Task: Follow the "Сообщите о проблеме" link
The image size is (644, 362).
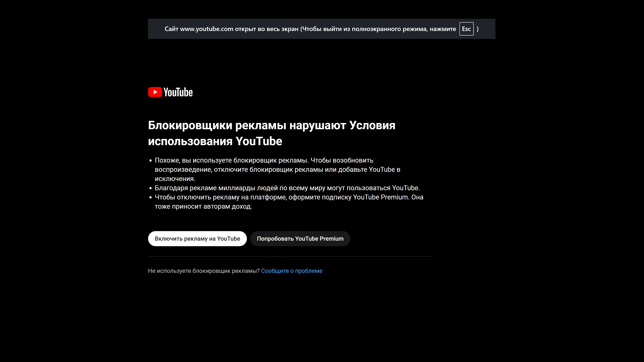Action: [x=291, y=271]
